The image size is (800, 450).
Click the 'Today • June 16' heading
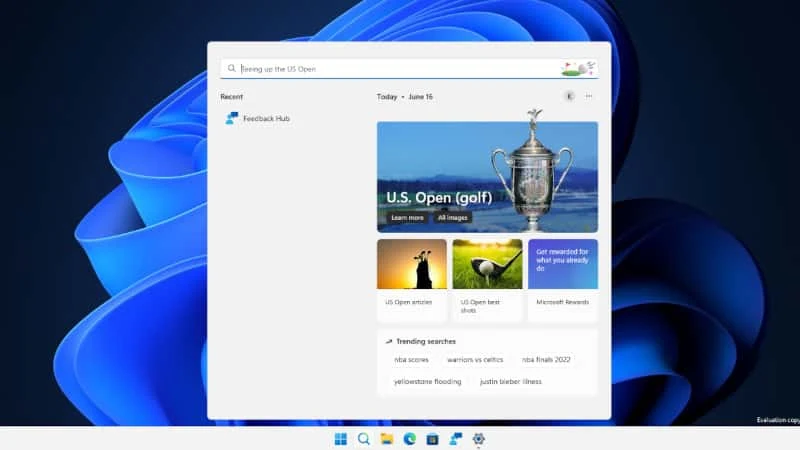tap(405, 96)
